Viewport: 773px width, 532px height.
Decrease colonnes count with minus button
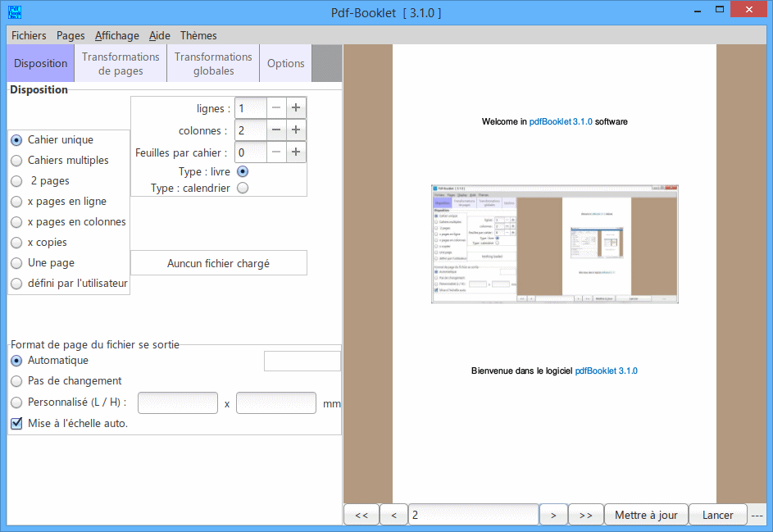point(276,130)
